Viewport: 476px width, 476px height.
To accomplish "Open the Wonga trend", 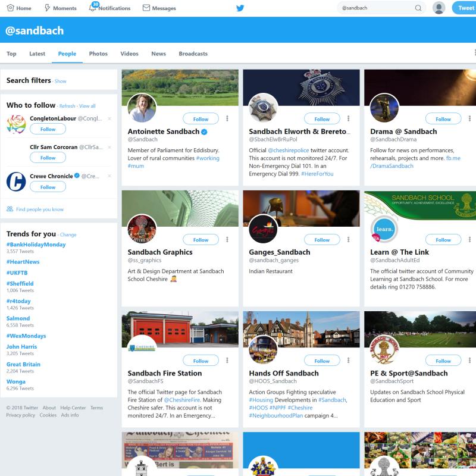I will point(16,381).
